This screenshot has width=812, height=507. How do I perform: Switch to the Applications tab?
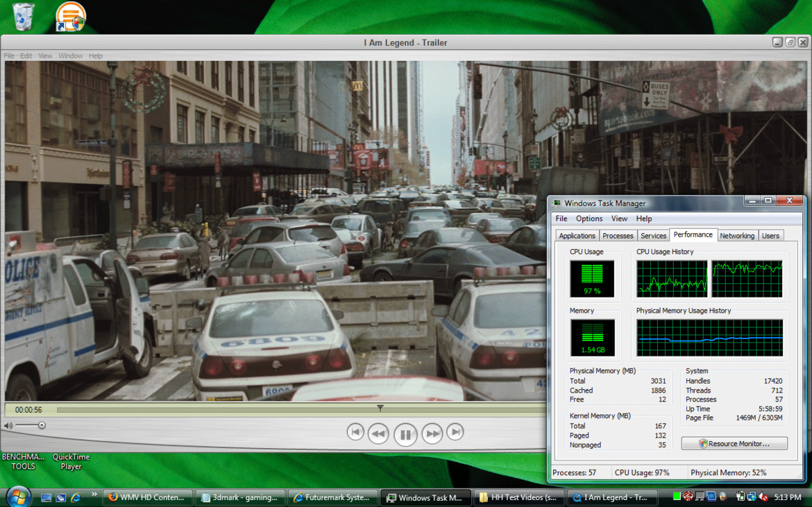[577, 236]
